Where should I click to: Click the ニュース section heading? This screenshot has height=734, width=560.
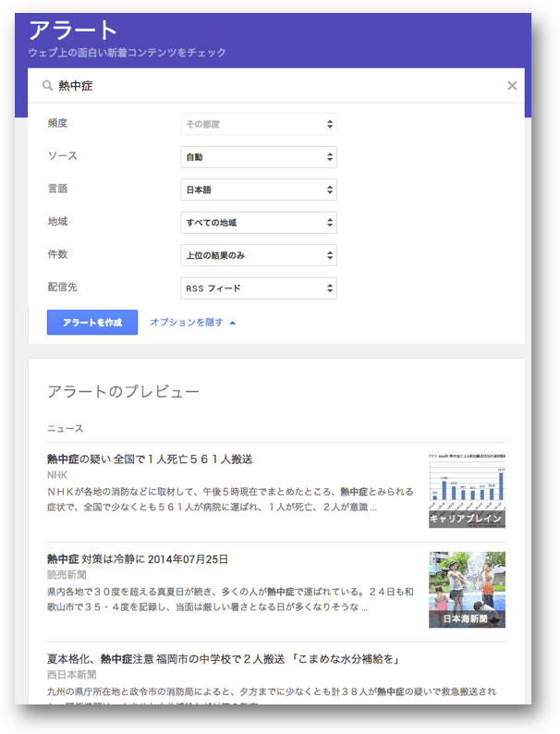65,428
